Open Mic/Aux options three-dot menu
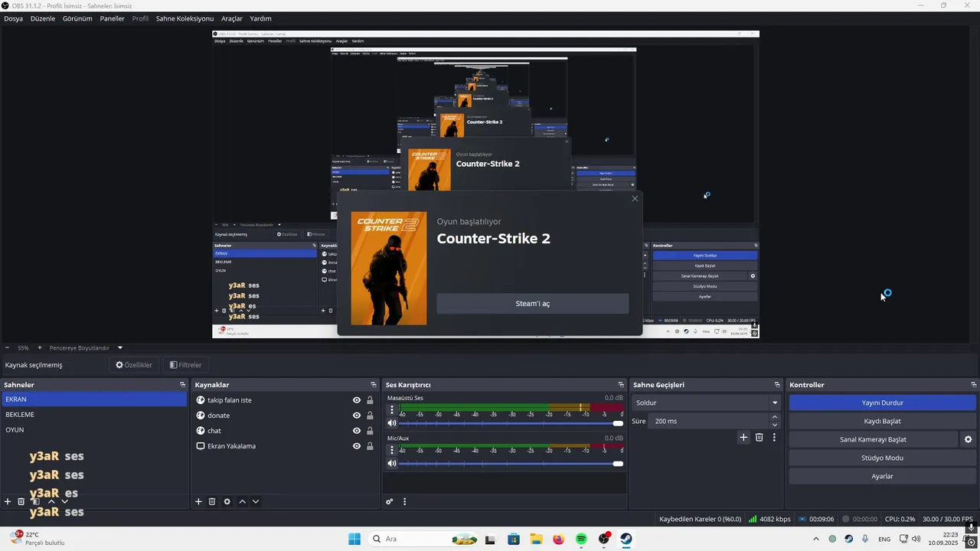Image resolution: width=980 pixels, height=551 pixels. (392, 450)
